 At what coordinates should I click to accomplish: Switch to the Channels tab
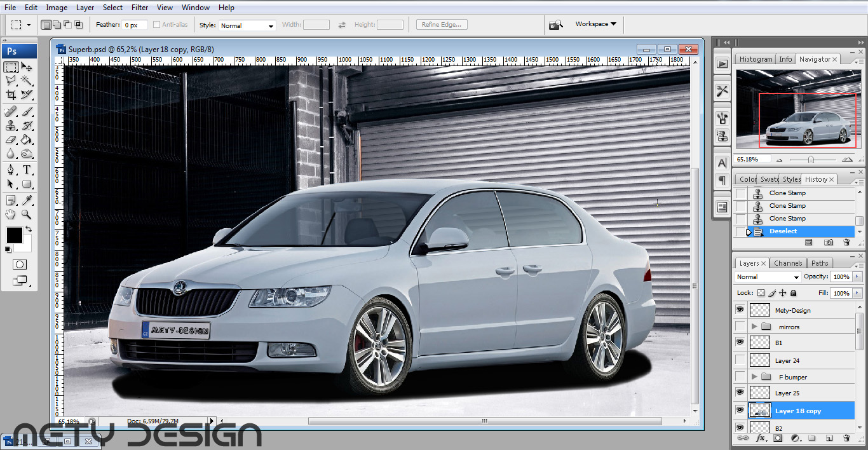pos(788,263)
